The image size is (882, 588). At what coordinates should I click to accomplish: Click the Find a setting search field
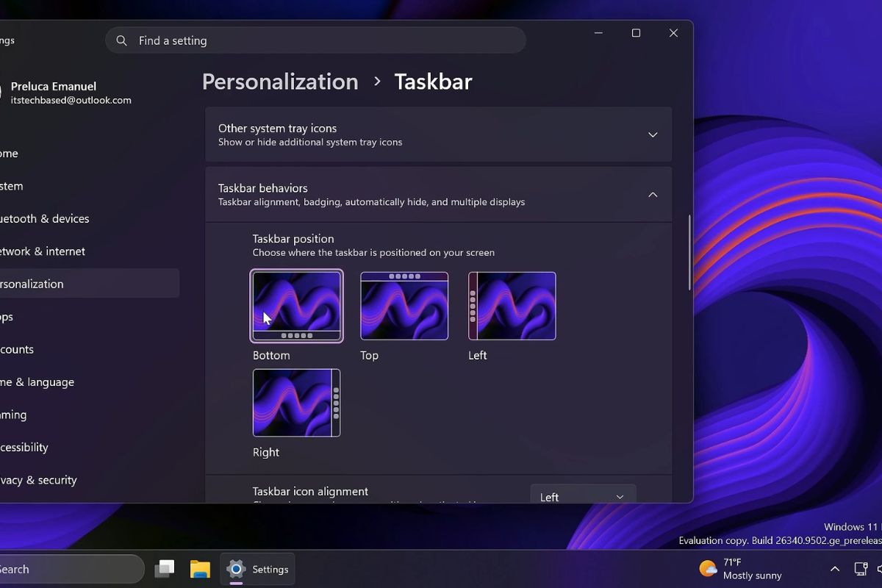click(315, 40)
